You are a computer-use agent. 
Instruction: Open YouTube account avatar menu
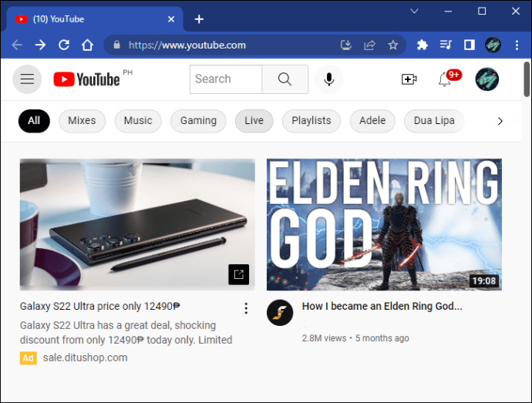[487, 79]
